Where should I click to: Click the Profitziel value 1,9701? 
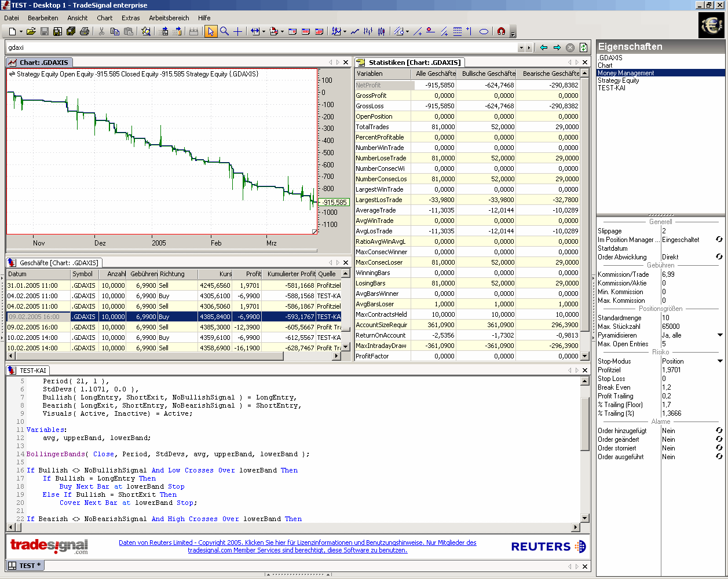[693, 369]
